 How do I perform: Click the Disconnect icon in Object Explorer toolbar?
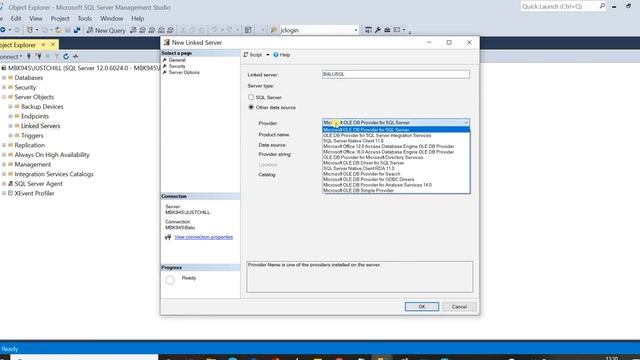(38, 56)
